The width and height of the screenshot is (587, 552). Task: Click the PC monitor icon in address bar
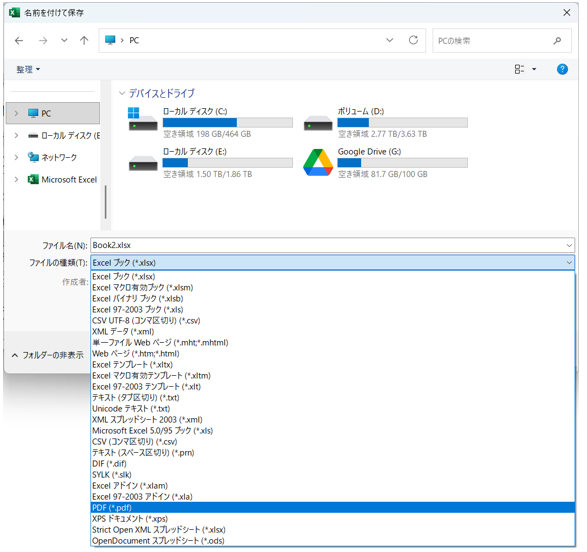click(110, 40)
